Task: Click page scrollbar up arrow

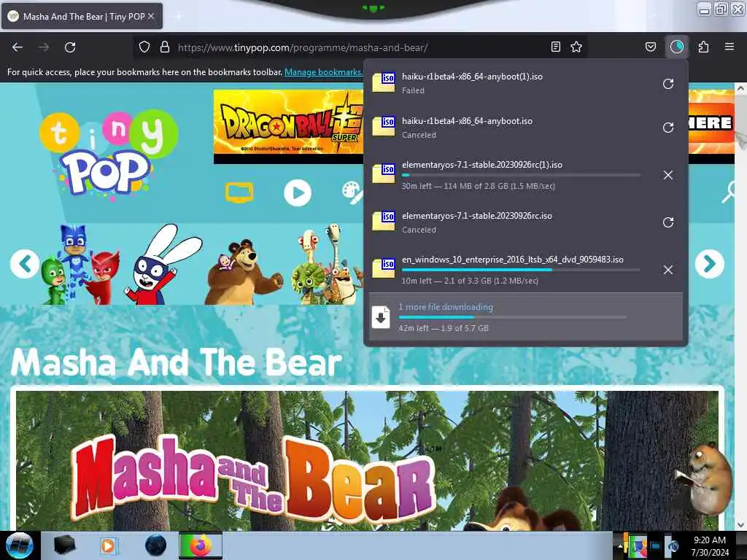Action: (x=740, y=88)
